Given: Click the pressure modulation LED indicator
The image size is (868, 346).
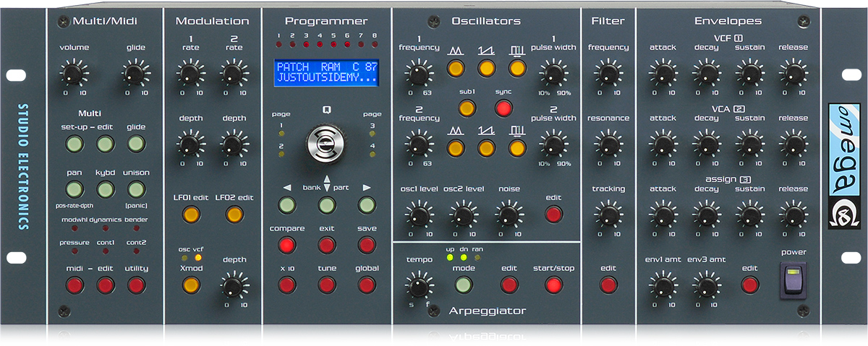Looking at the screenshot, I should [x=74, y=251].
